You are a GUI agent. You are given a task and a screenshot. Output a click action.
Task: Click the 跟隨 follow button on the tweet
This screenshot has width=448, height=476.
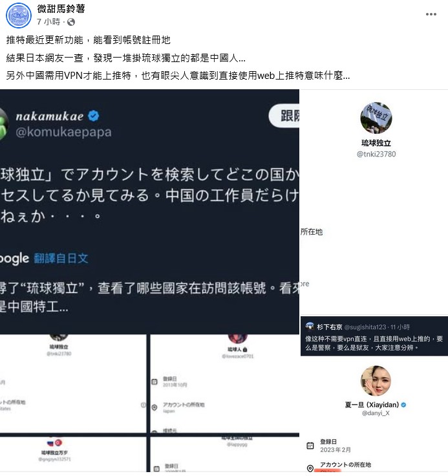point(284,115)
